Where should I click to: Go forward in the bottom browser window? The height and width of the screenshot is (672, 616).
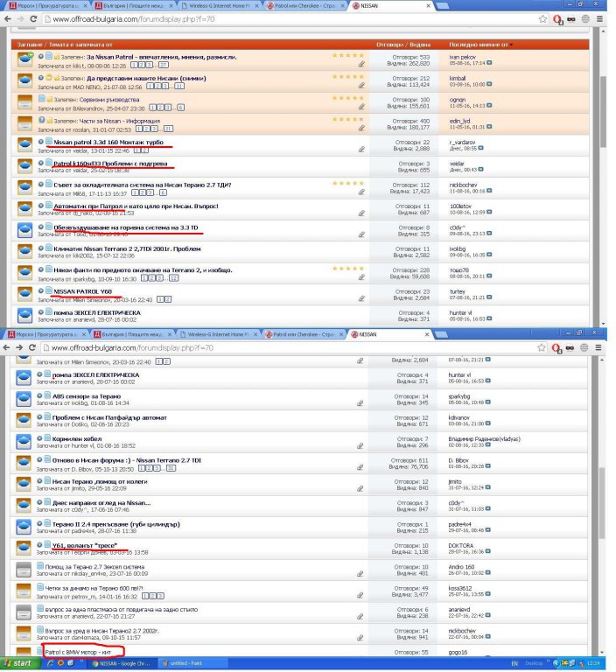19,347
